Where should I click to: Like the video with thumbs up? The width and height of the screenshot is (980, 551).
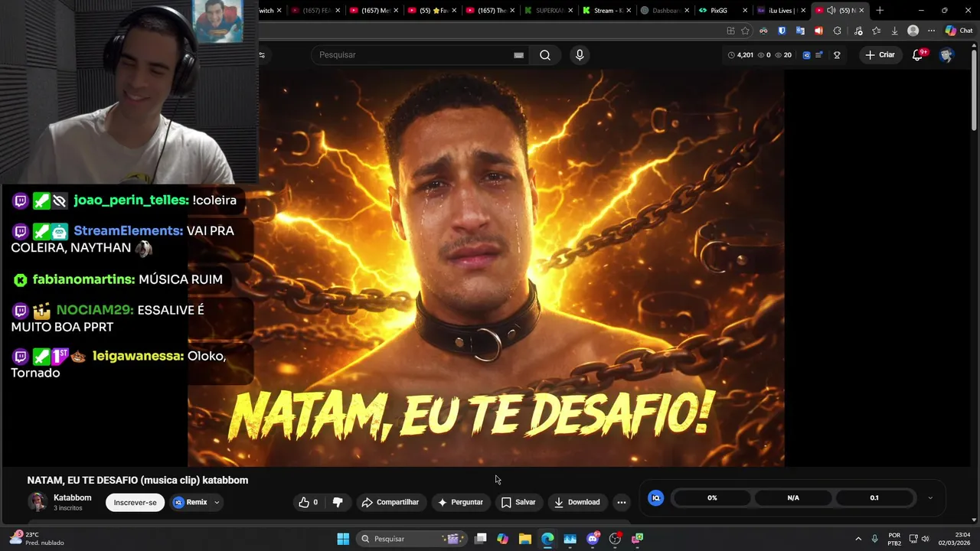point(308,502)
